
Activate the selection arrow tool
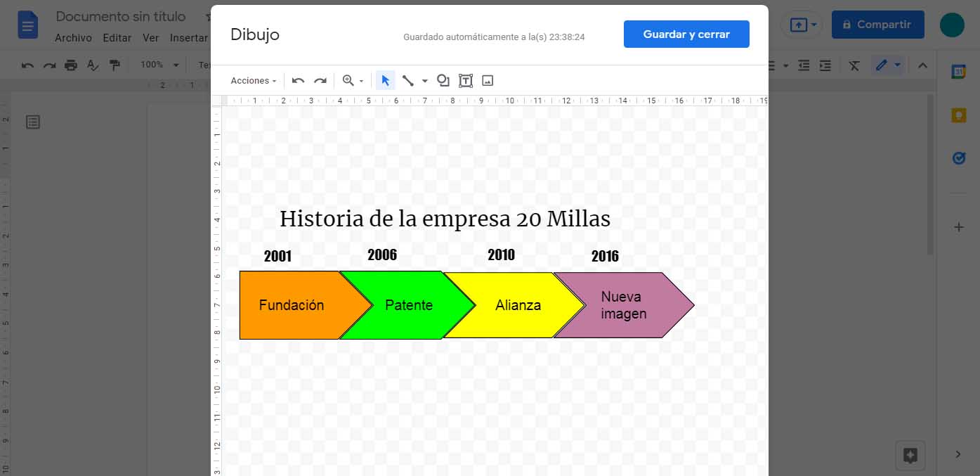coord(385,80)
